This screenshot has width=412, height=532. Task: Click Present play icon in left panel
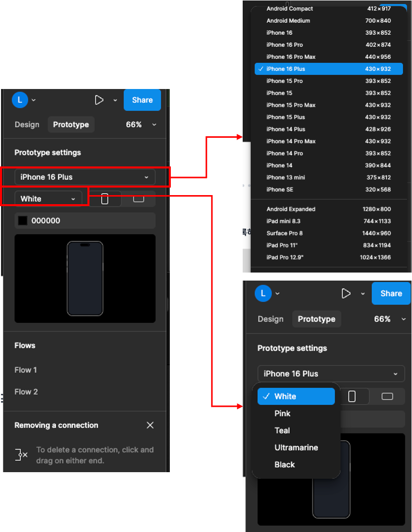pos(99,100)
